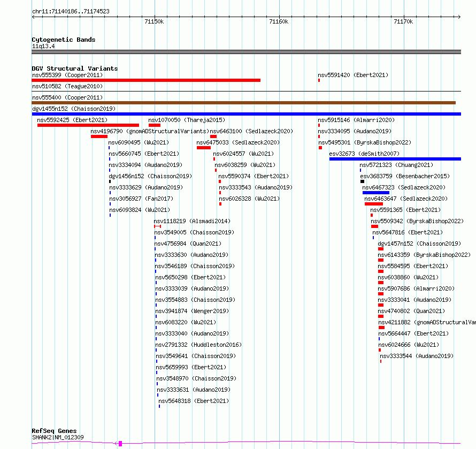476x449 pixels.
Task: Click nsv3333630 (Audano2019) label
Action: (192, 255)
